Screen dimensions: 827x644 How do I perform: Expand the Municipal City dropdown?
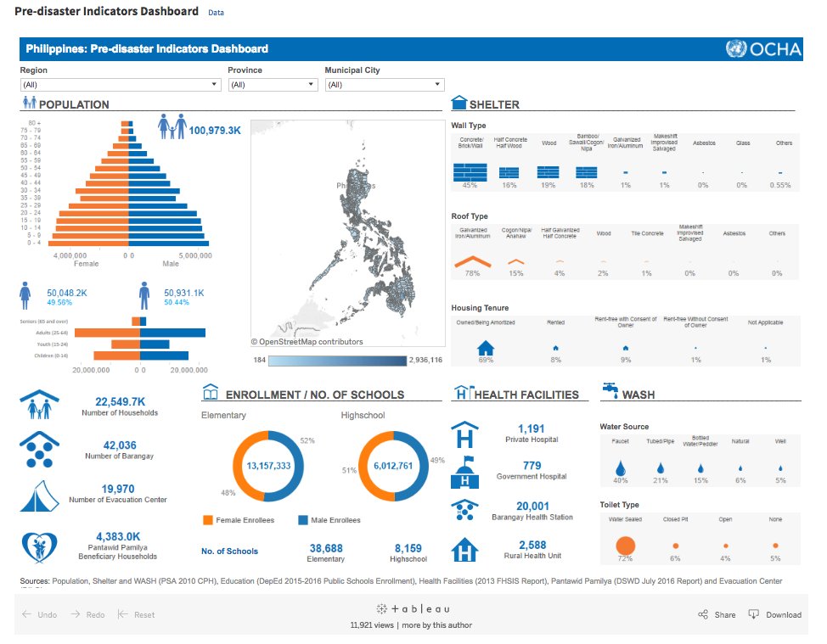(x=384, y=85)
